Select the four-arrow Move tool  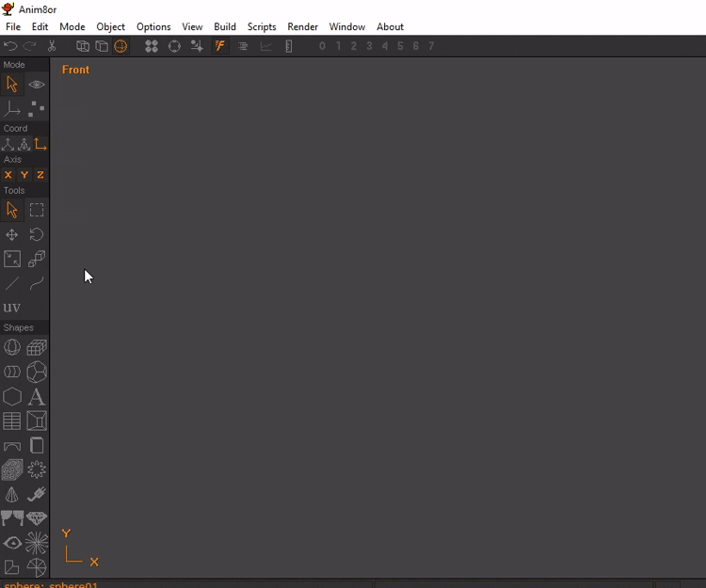coord(11,234)
